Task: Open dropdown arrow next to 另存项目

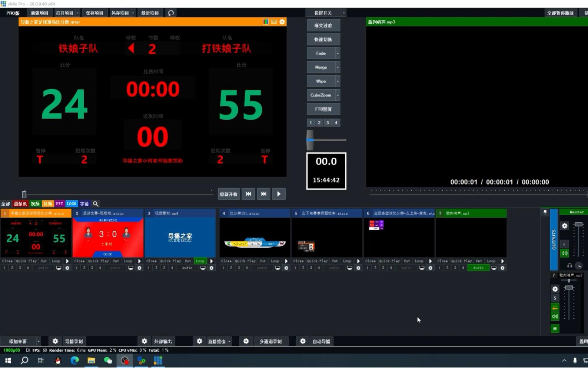Action: click(x=133, y=13)
